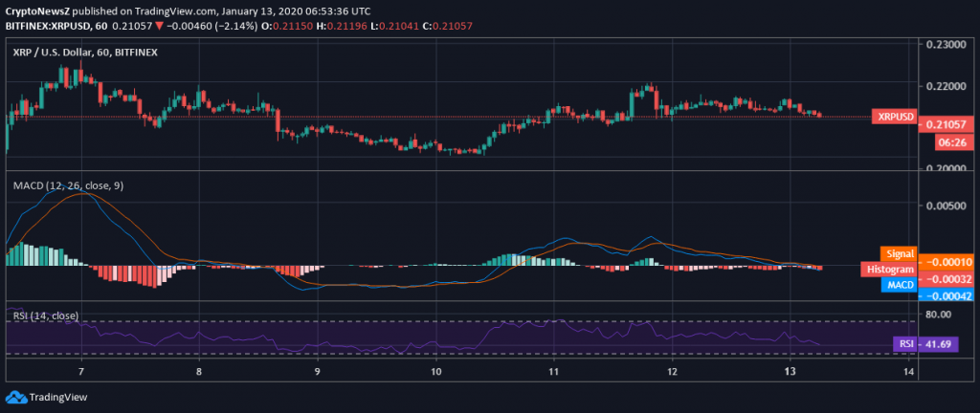Click the red XRPUSD price label

pos(895,117)
